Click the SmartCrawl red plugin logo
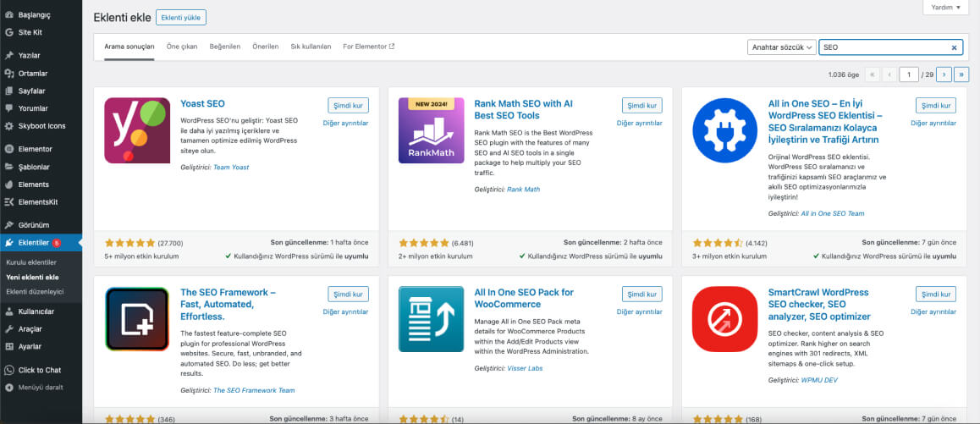Screen dimensions: 980x424 [725, 319]
